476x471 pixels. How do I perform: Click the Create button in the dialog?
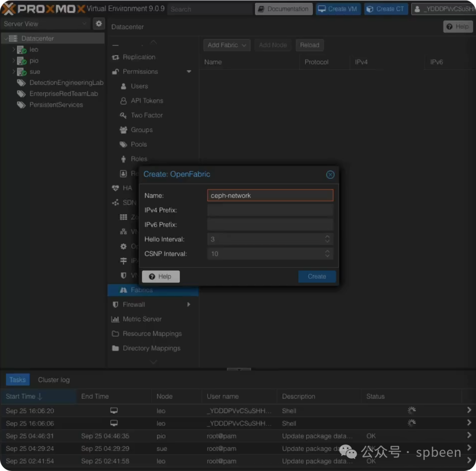pyautogui.click(x=317, y=276)
